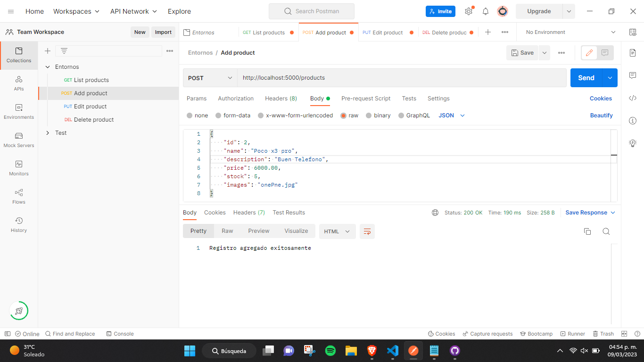Screen dimensions: 644x362
Task: Open the request Cookies link
Action: [x=601, y=99]
